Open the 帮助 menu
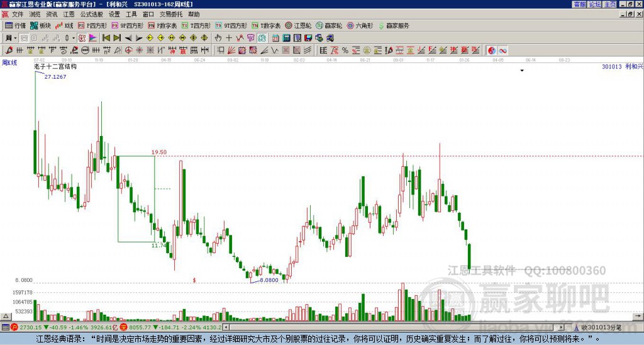The width and height of the screenshot is (644, 345). point(194,14)
